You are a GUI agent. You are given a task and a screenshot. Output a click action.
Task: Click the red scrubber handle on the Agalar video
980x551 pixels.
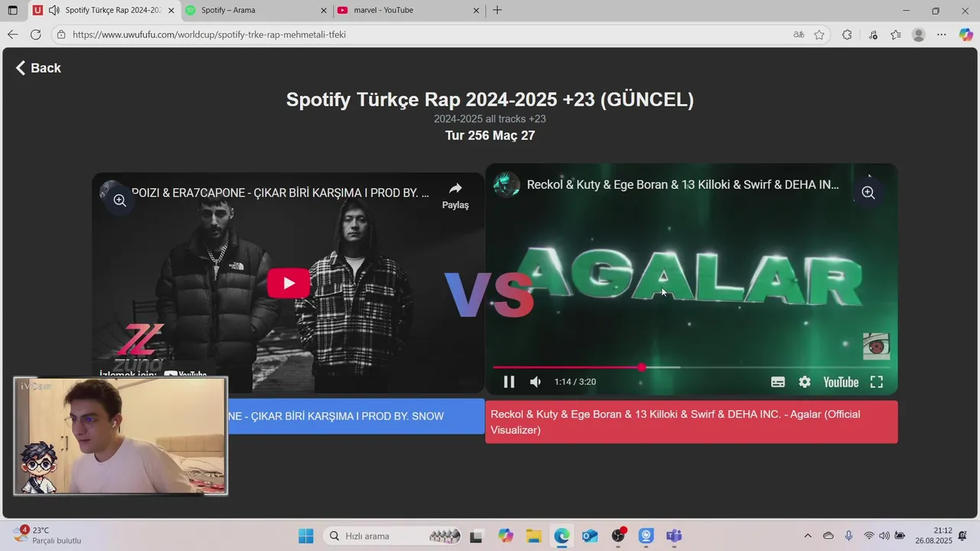click(x=642, y=367)
